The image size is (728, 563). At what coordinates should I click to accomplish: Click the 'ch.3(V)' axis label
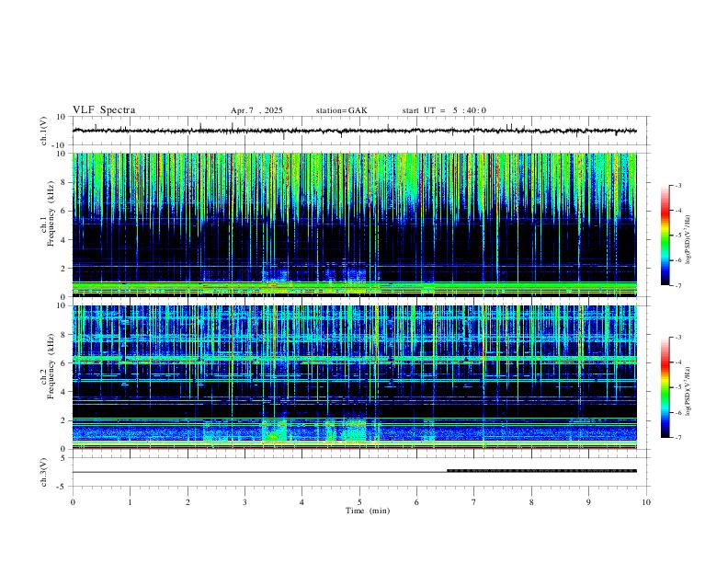pyautogui.click(x=43, y=472)
